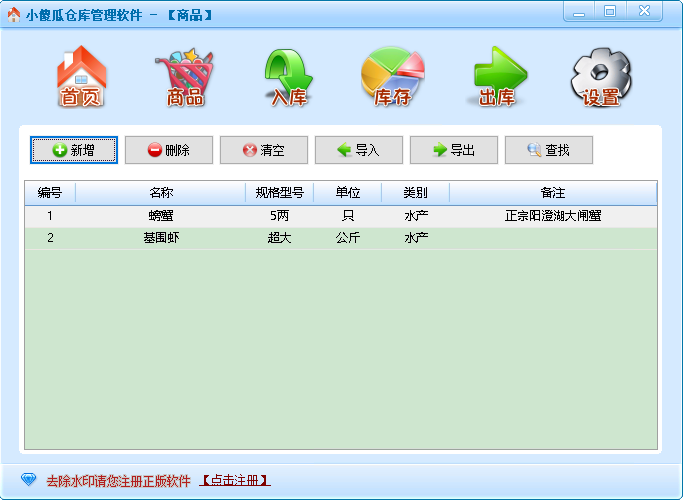Click the 导出 export button

click(x=454, y=150)
